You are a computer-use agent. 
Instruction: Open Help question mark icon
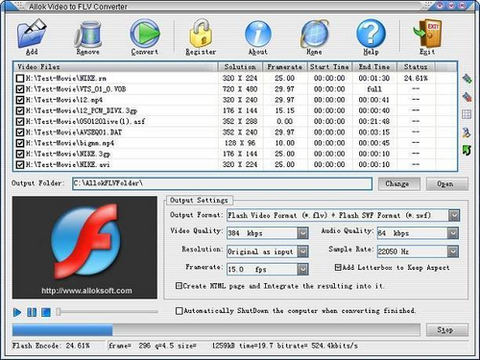coord(371,33)
